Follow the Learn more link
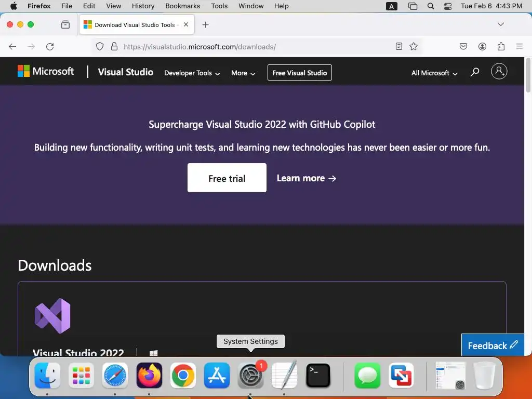The image size is (532, 399). (x=307, y=178)
